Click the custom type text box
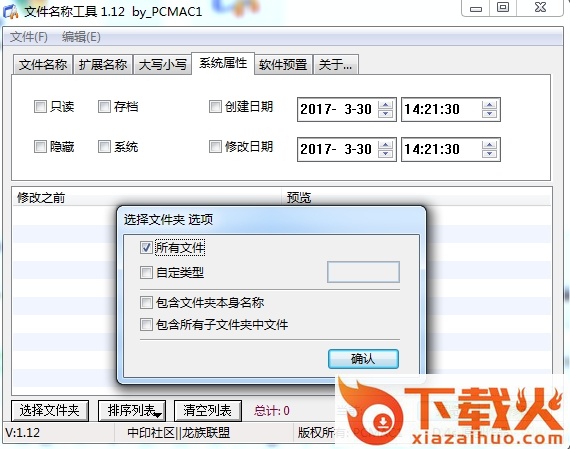 pos(364,272)
